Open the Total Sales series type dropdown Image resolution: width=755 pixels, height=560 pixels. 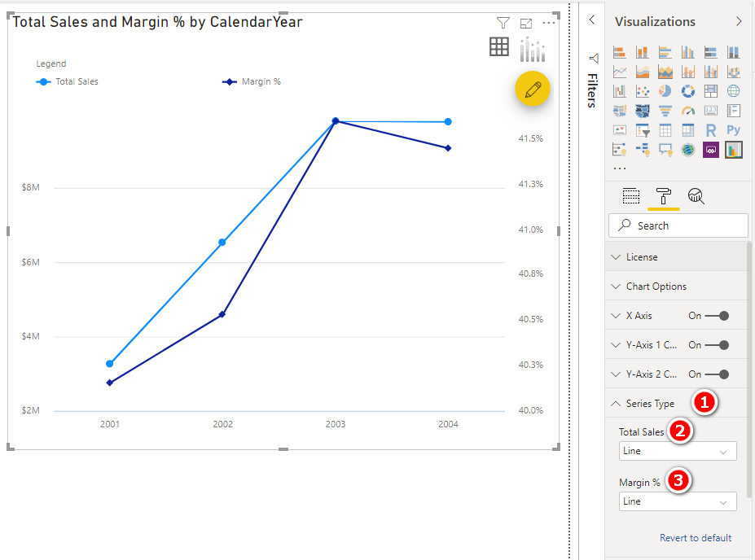point(678,451)
